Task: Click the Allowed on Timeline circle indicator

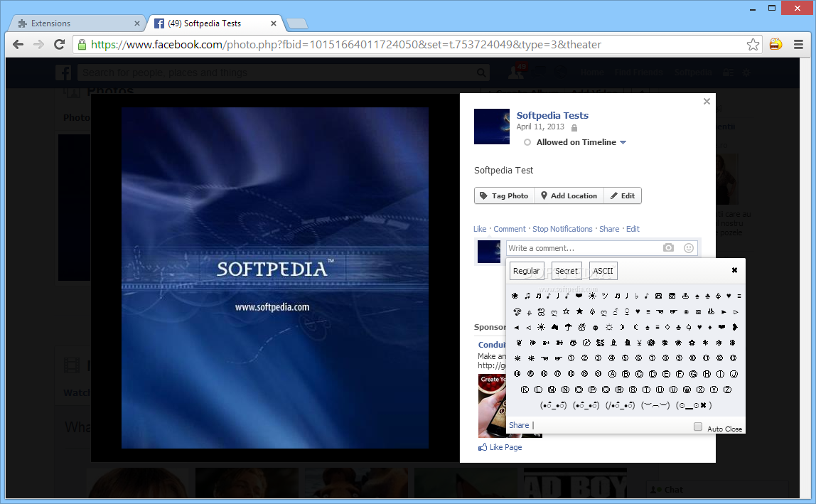Action: tap(527, 142)
